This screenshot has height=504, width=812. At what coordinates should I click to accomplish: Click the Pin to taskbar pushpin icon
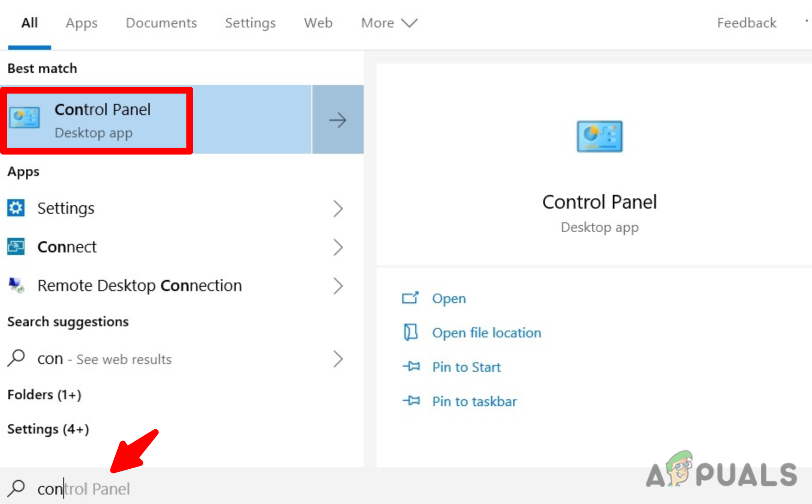point(411,401)
